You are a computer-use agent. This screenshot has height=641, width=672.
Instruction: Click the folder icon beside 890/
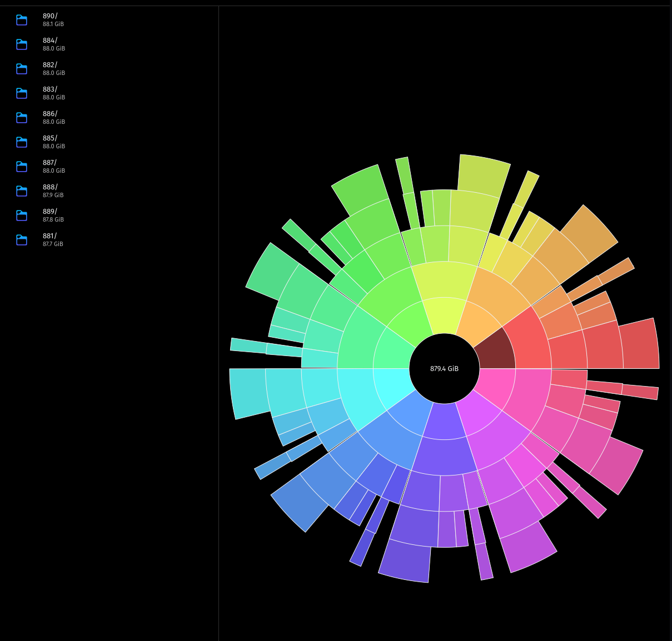point(22,20)
